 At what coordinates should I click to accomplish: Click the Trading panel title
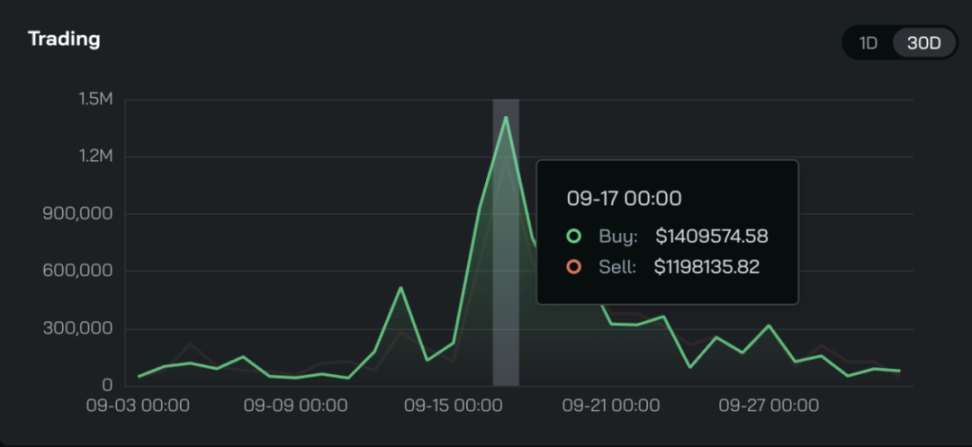point(64,39)
